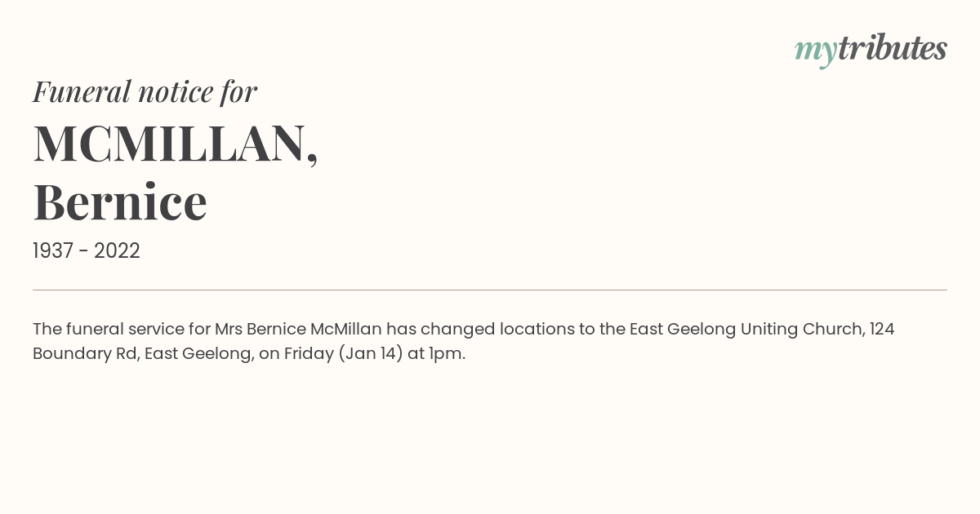Click the year 2022

click(x=117, y=250)
